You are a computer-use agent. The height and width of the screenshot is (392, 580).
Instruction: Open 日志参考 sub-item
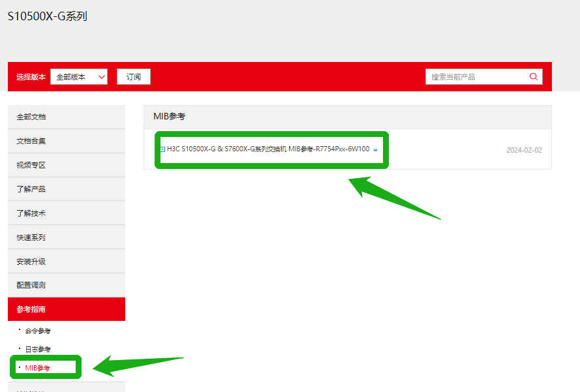point(38,349)
